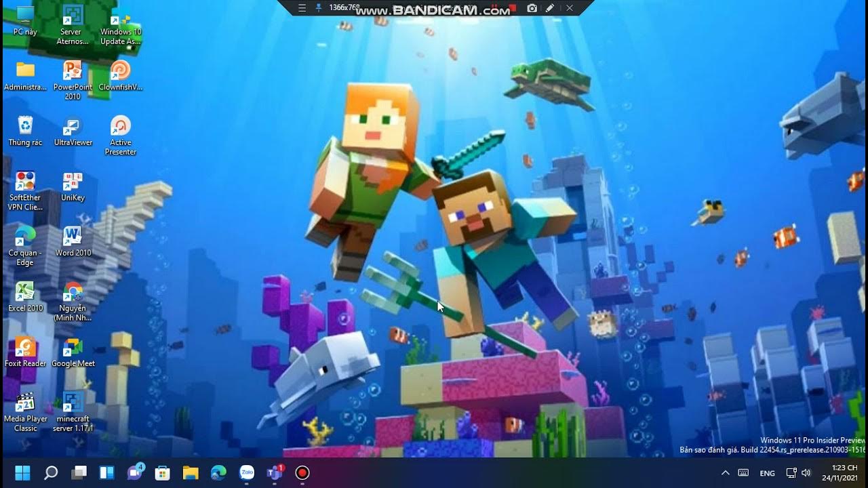Open Windows 10 Update Assistant shortcut
Image resolution: width=868 pixels, height=488 pixels.
(x=121, y=25)
